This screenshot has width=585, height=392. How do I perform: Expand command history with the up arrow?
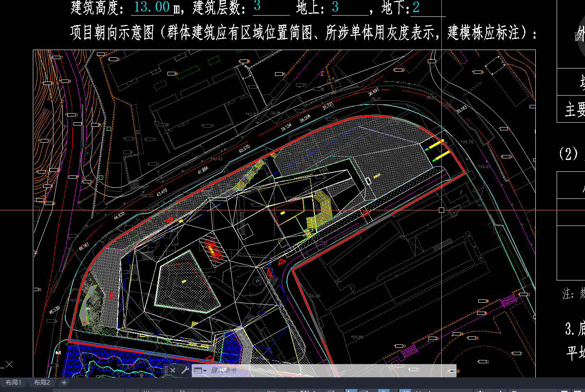(x=452, y=371)
